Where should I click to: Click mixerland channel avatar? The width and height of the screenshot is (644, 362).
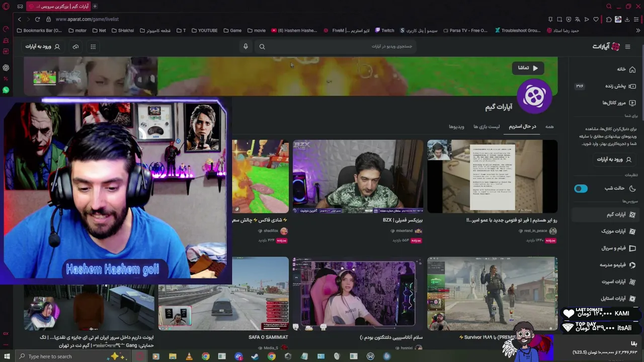418,231
